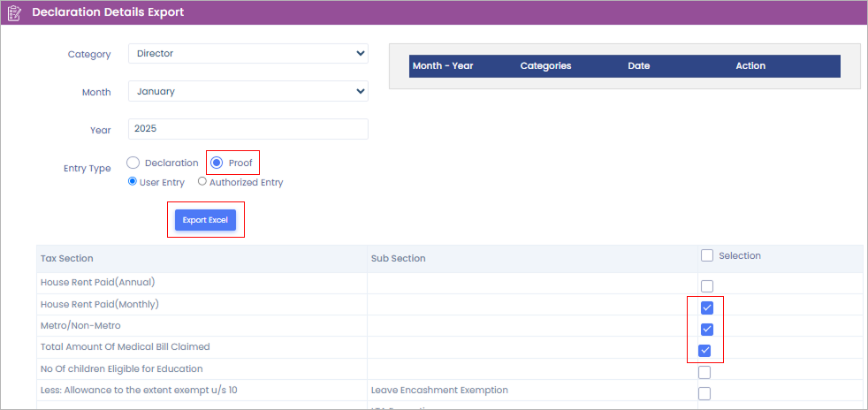Click the Declaration Details Export header icon
This screenshot has height=410, width=868.
13,12
